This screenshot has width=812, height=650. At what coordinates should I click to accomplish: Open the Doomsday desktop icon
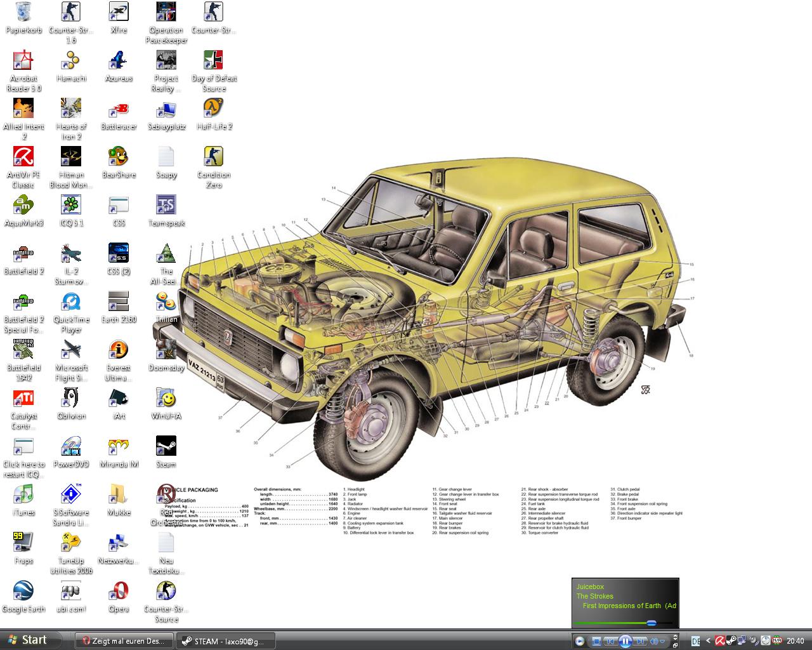coord(166,356)
